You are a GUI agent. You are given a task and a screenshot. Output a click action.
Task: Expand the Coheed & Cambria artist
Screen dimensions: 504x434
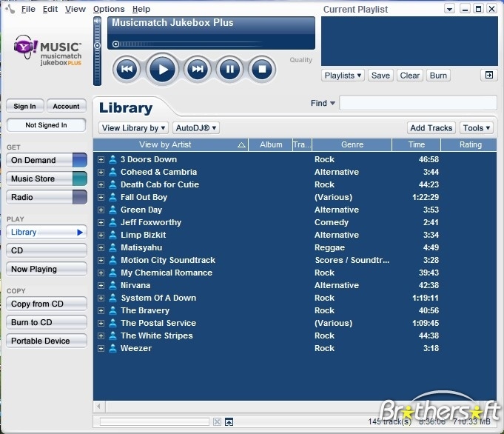coord(101,172)
